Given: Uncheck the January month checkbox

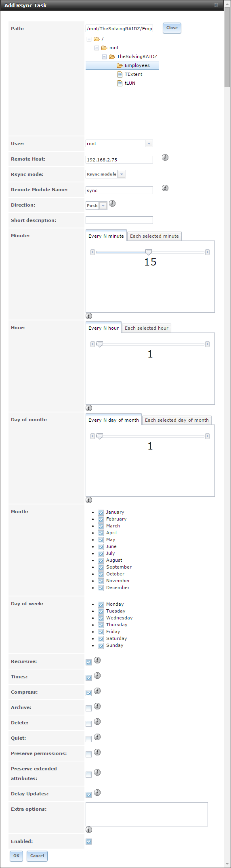Looking at the screenshot, I should click(101, 512).
